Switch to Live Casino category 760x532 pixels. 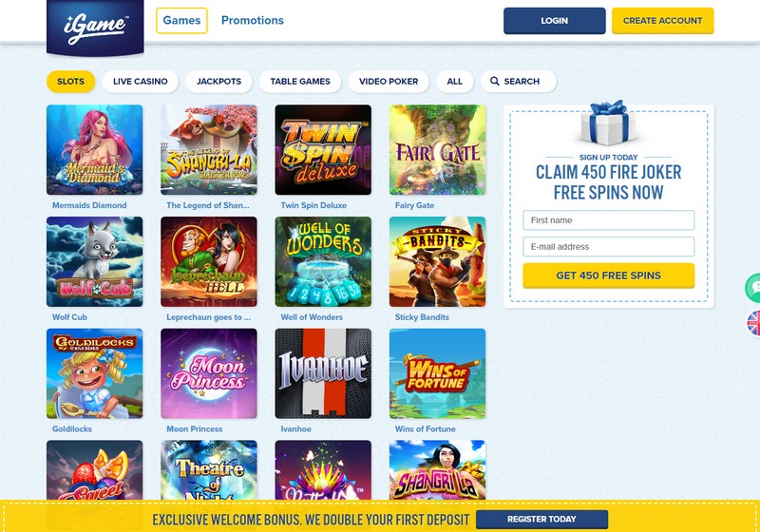click(x=140, y=82)
